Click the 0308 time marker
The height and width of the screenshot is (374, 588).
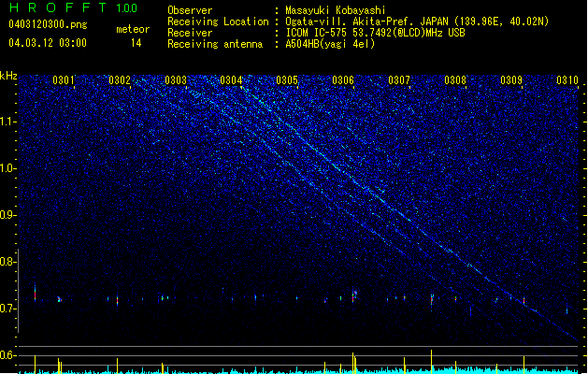[455, 80]
